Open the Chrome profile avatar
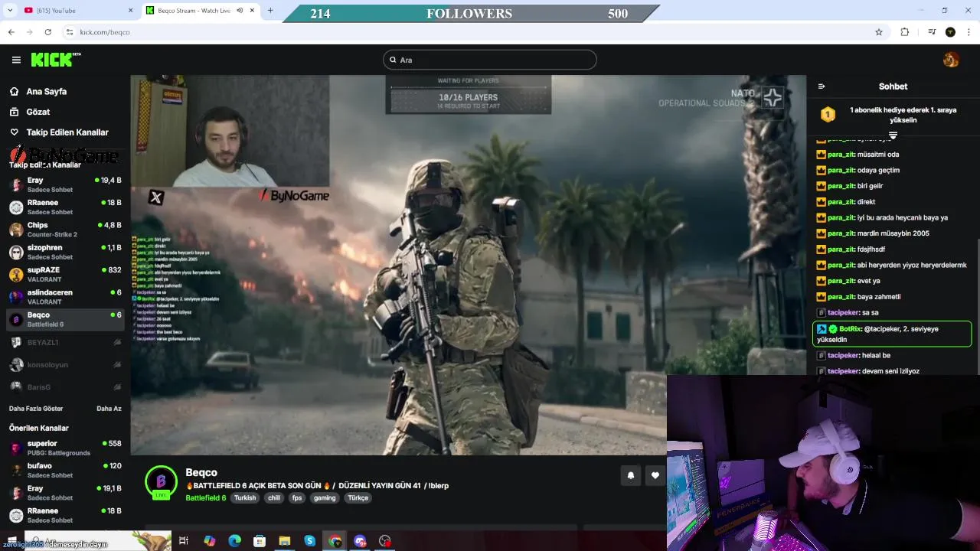The width and height of the screenshot is (980, 551). [x=950, y=32]
